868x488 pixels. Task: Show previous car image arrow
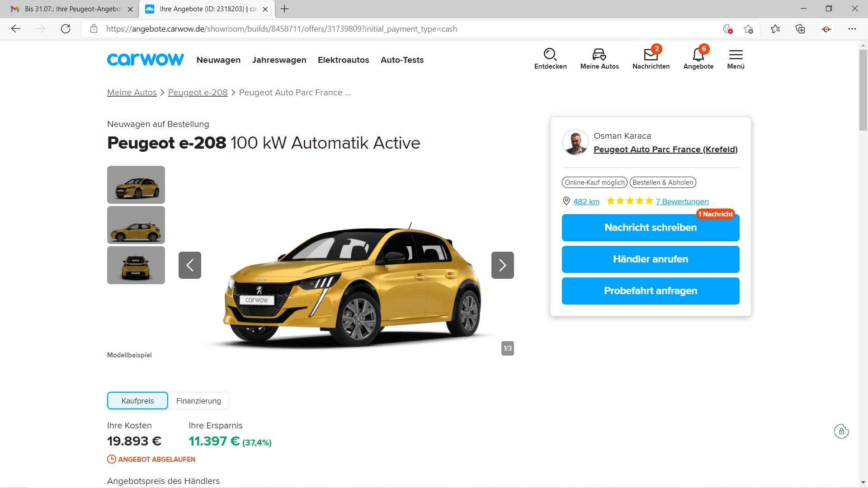point(190,265)
